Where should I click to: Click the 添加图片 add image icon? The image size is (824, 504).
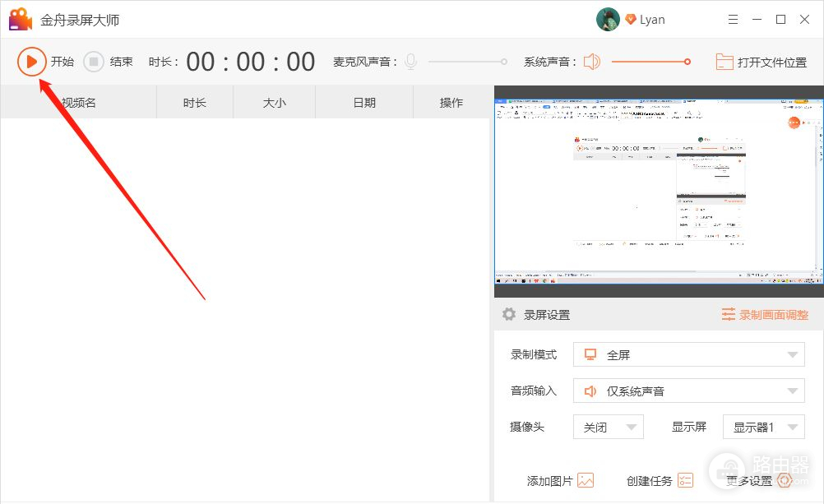586,481
